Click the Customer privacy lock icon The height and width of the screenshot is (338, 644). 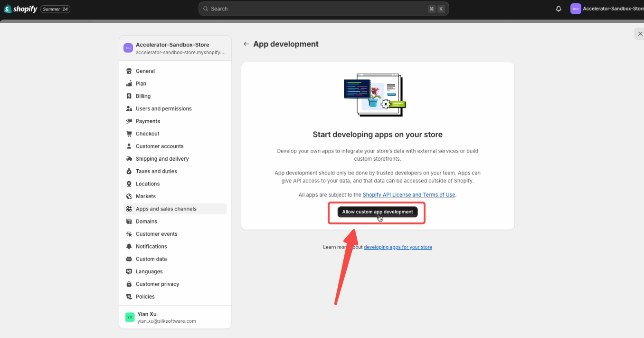129,284
